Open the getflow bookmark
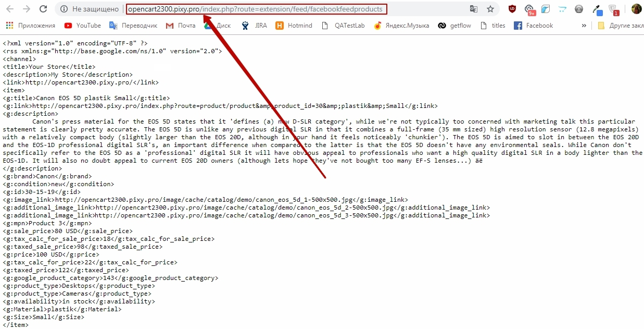644x329 pixels. pos(455,26)
